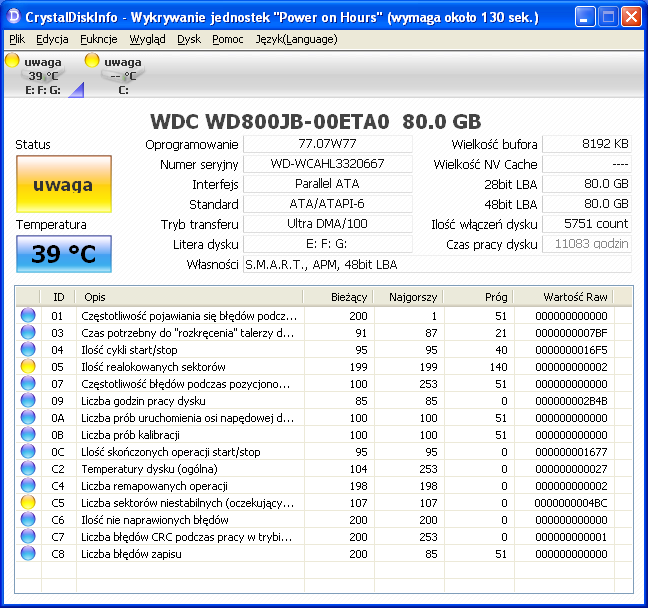This screenshot has width=648, height=608.
Task: Click the blue status orb for attribute 01
Action: (28, 315)
